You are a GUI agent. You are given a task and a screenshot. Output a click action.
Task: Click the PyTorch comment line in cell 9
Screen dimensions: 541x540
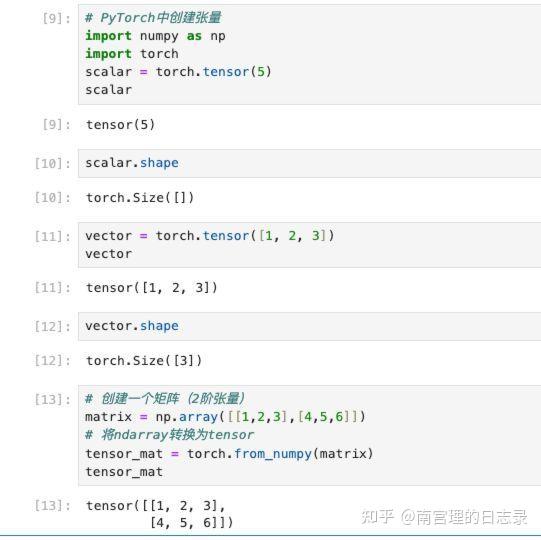click(x=153, y=18)
